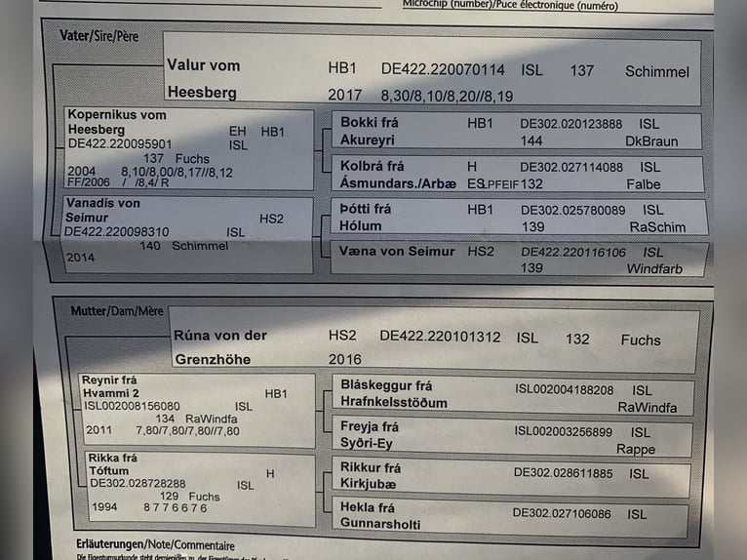Viewport: 747px width, 560px height.
Task: Click the Kopernikus vom Heesberg entry
Action: click(117, 122)
